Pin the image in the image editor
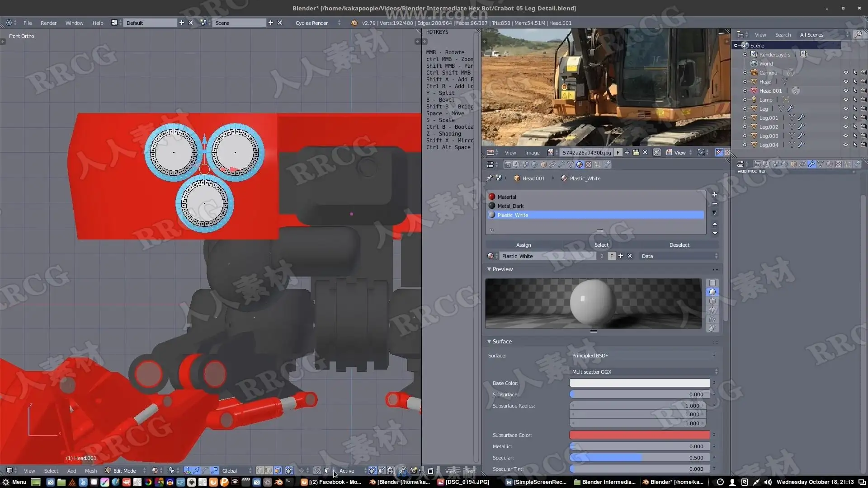 [x=656, y=153]
